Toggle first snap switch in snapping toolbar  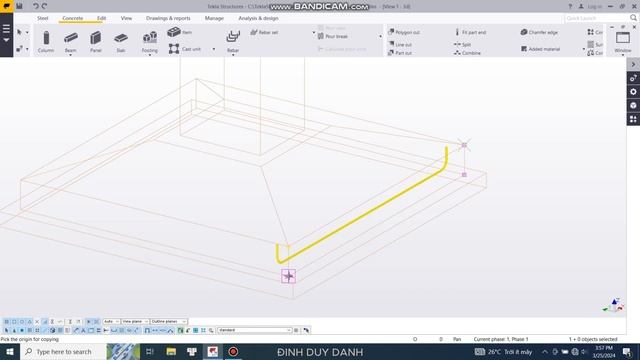7,322
